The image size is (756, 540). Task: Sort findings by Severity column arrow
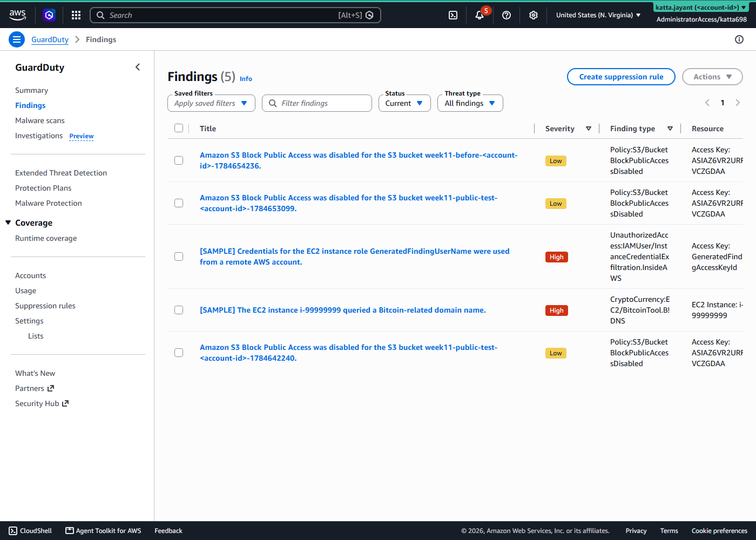589,129
